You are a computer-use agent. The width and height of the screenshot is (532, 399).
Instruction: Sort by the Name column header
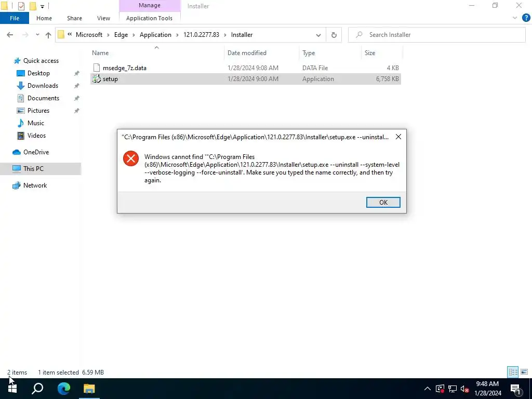[x=100, y=53]
